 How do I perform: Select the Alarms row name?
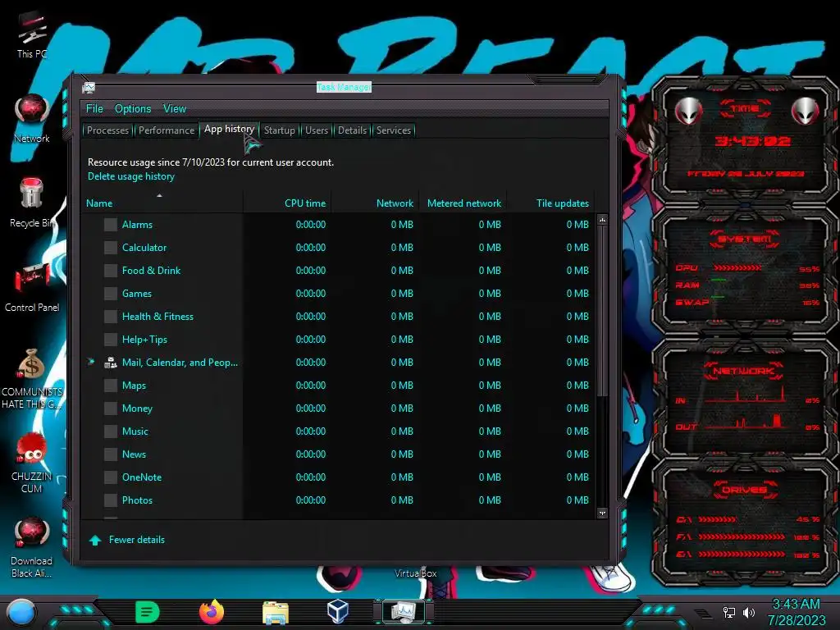pos(137,225)
